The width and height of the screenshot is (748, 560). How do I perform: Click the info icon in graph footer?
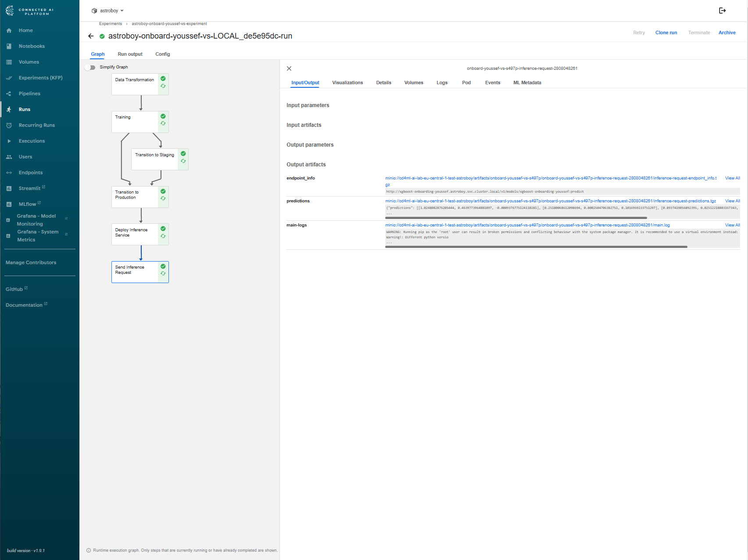click(x=89, y=550)
